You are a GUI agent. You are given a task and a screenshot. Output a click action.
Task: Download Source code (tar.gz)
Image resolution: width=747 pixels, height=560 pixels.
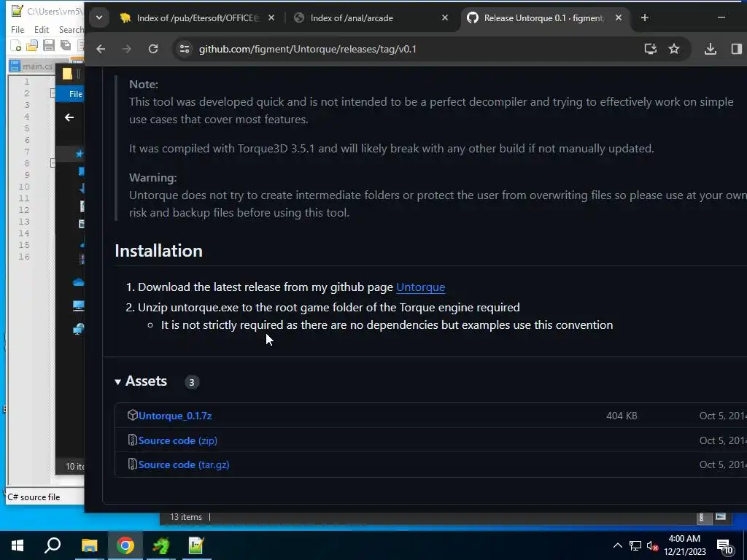coord(184,464)
